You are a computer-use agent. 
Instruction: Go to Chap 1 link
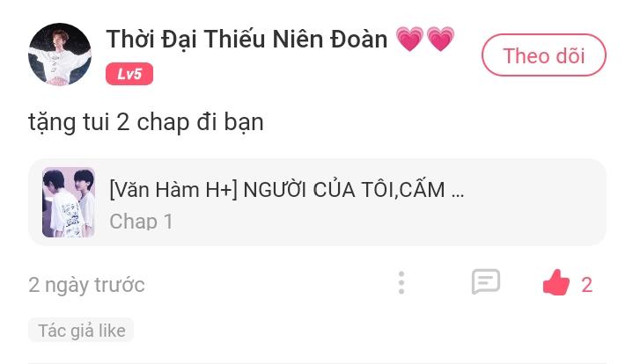(x=141, y=222)
